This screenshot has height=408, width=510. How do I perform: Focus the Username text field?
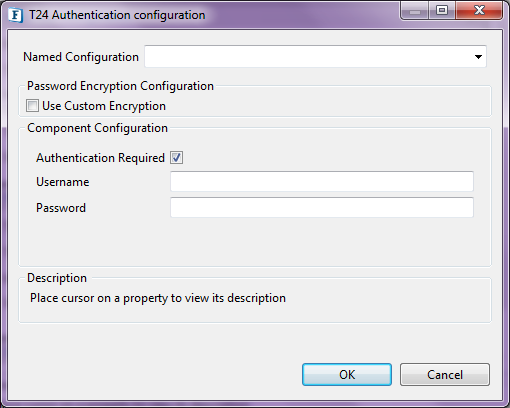(322, 181)
